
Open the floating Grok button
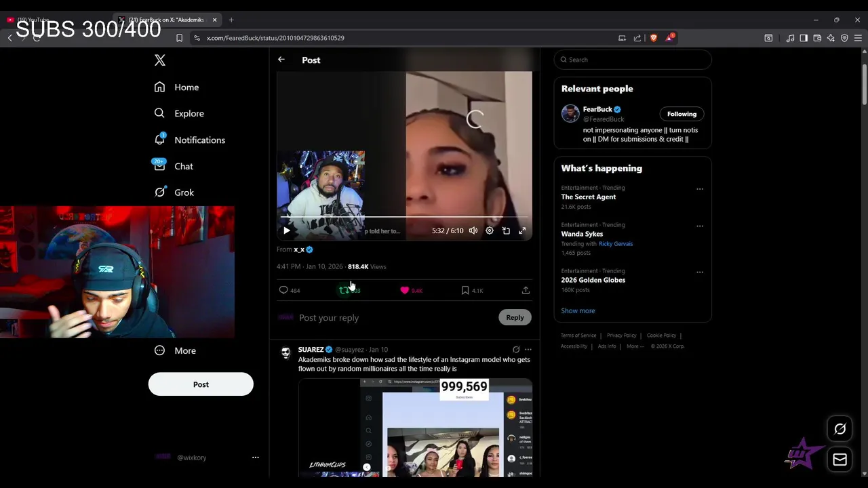[x=840, y=429]
